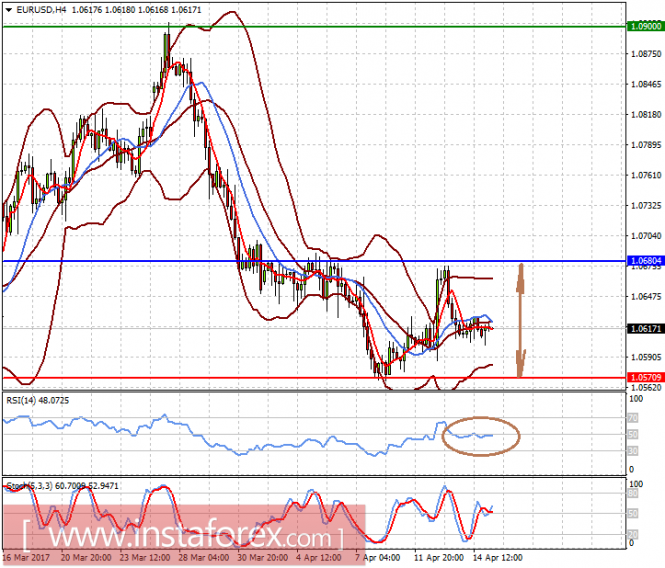Click the Stoch(5,3,3) indicator label
The image size is (665, 568).
tap(62, 486)
